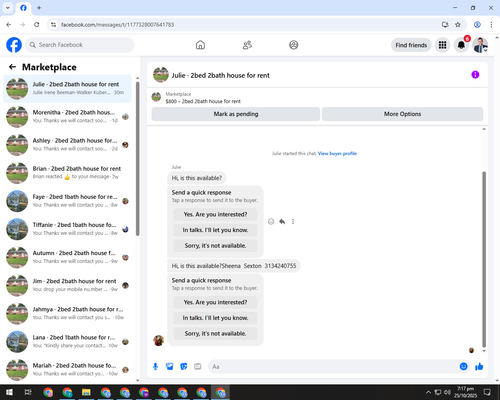Open Ashley 2bed 2bath conversation
The image size is (500, 400).
coord(68,145)
